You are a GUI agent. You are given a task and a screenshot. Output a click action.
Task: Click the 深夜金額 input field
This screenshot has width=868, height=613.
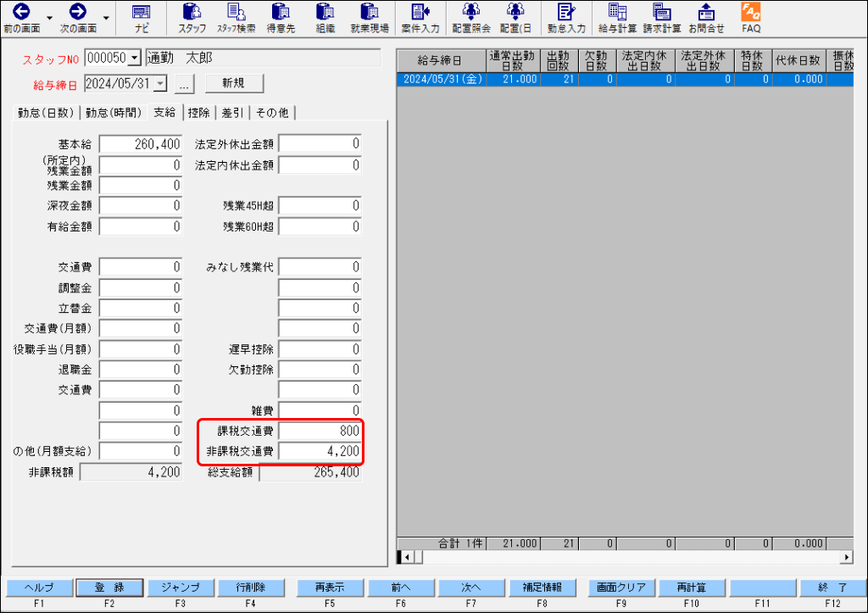tap(141, 206)
